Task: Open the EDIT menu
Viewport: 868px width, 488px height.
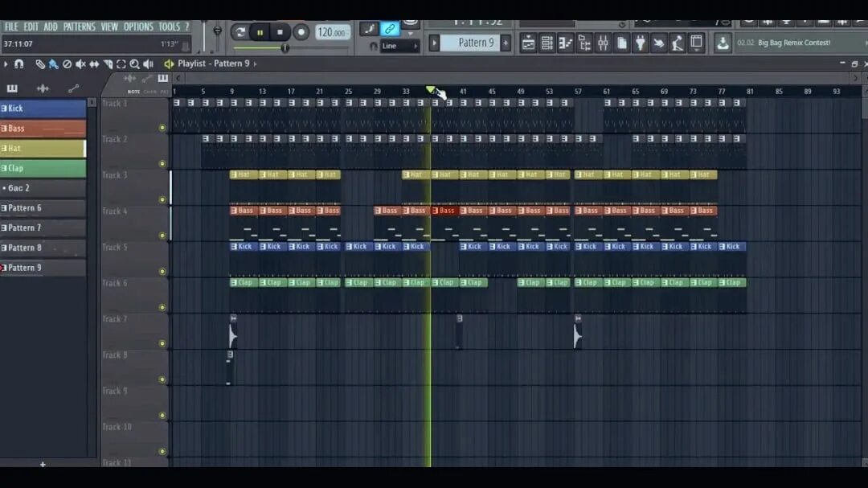Action: coord(31,27)
